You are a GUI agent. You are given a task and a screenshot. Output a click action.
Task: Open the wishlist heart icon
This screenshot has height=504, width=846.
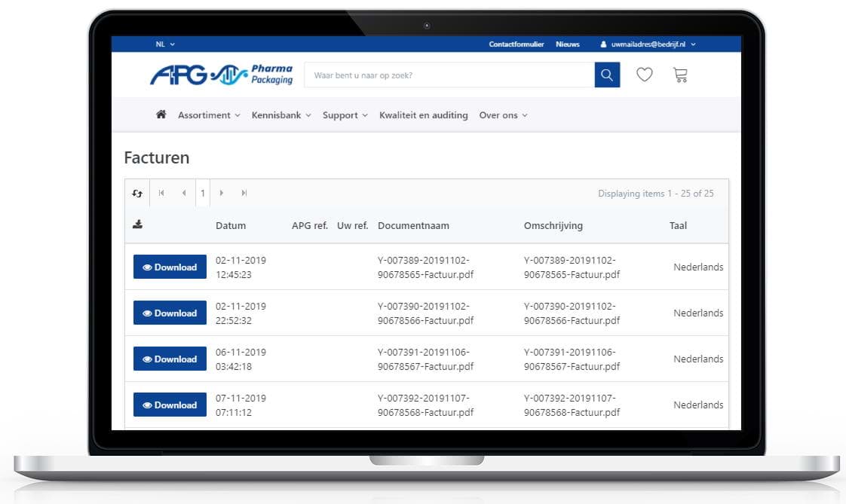[644, 75]
